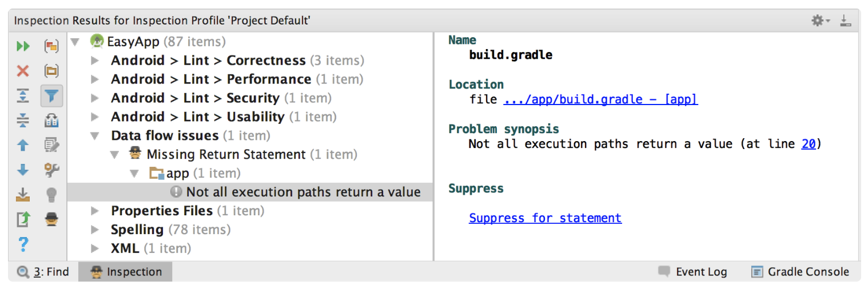Close inspection results with red X
The width and height of the screenshot is (868, 289).
click(23, 71)
